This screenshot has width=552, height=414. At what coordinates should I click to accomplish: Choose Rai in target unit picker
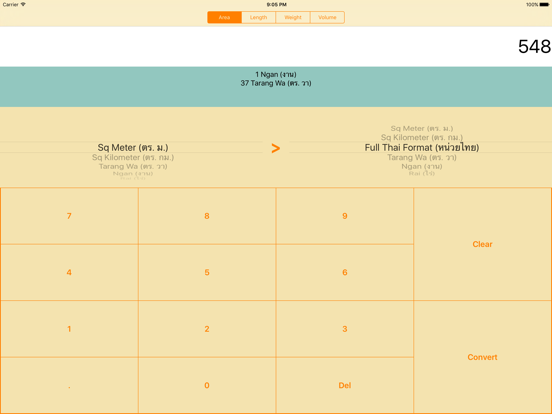422,174
